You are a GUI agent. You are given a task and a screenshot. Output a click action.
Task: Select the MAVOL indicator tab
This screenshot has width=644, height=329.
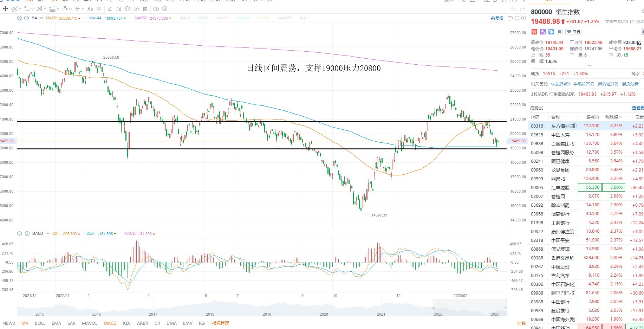click(x=90, y=323)
